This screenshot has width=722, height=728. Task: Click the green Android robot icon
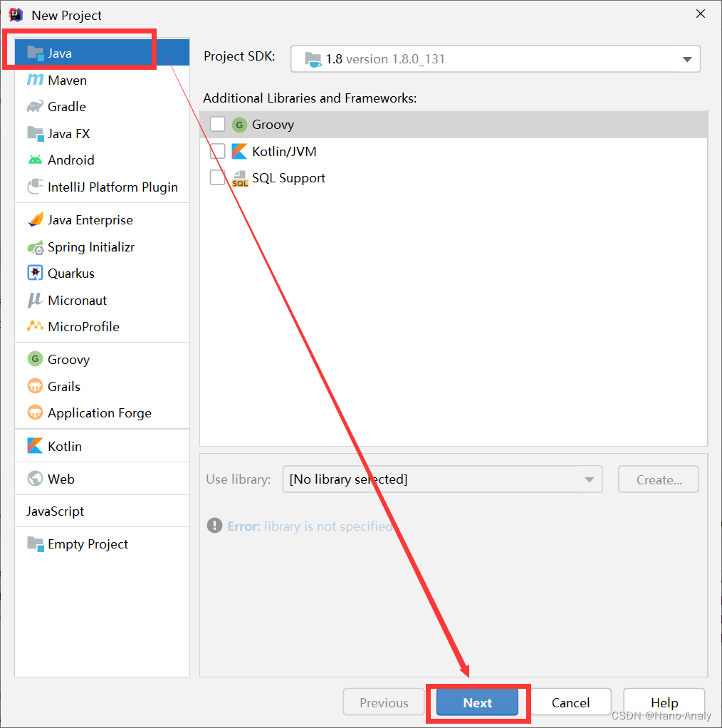pos(36,160)
